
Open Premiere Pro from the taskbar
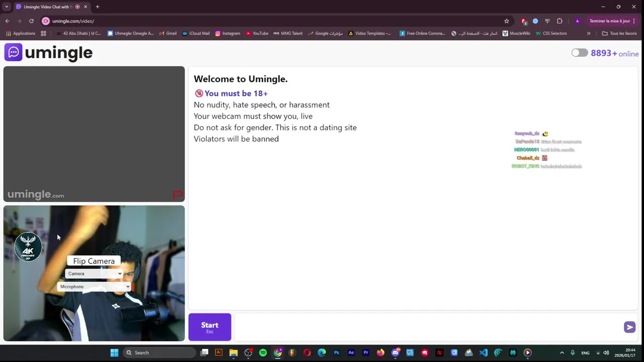pos(366,352)
